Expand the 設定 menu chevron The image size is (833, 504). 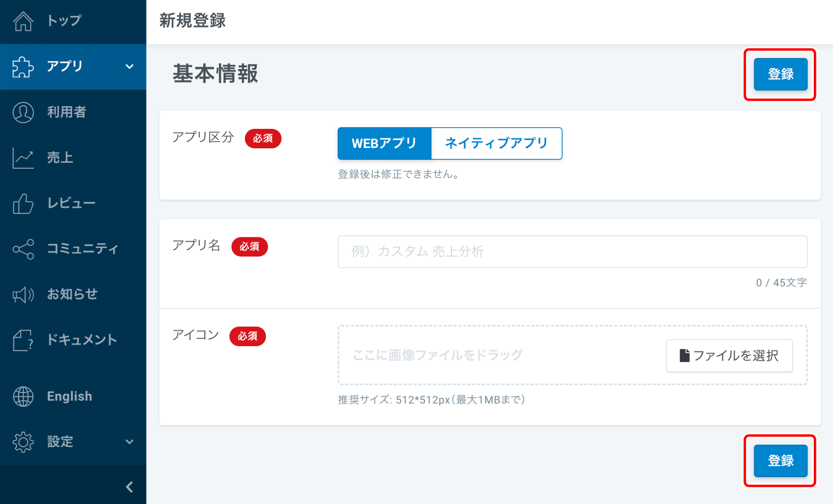129,442
